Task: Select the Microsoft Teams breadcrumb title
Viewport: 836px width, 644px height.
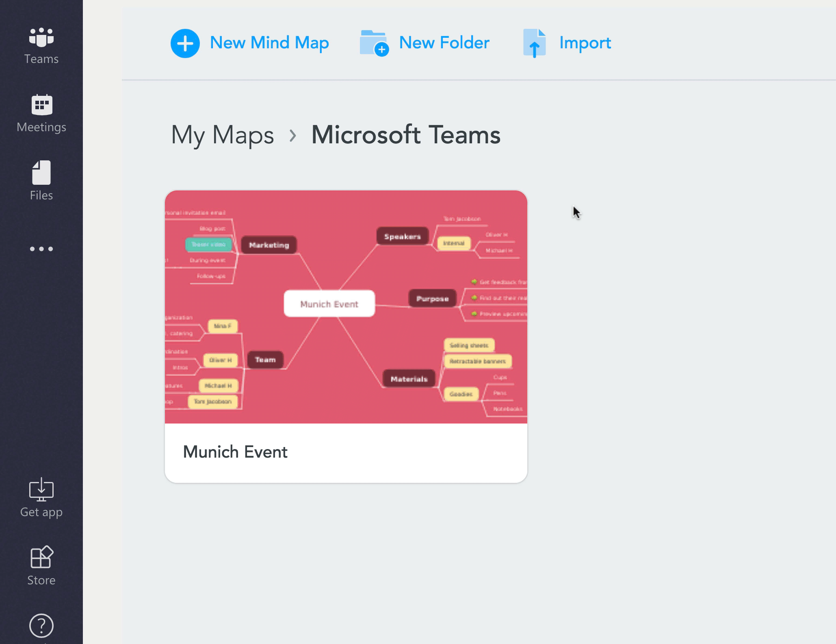Action: click(x=406, y=135)
